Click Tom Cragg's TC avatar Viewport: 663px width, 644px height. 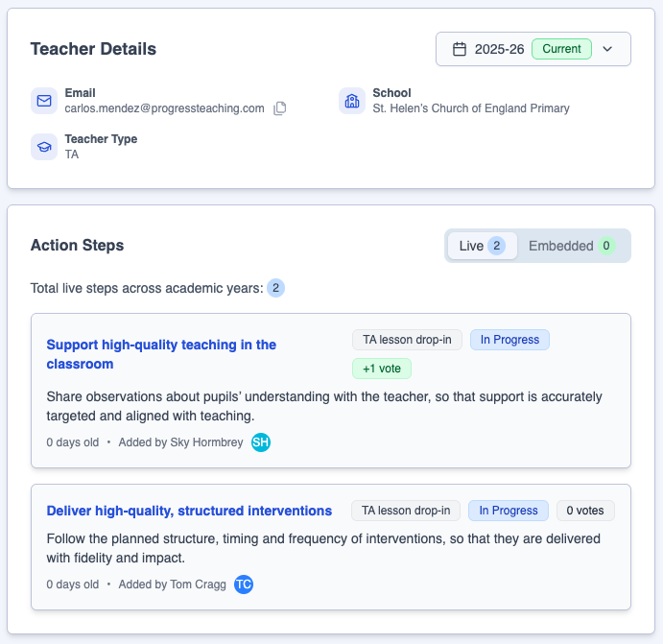tap(244, 584)
